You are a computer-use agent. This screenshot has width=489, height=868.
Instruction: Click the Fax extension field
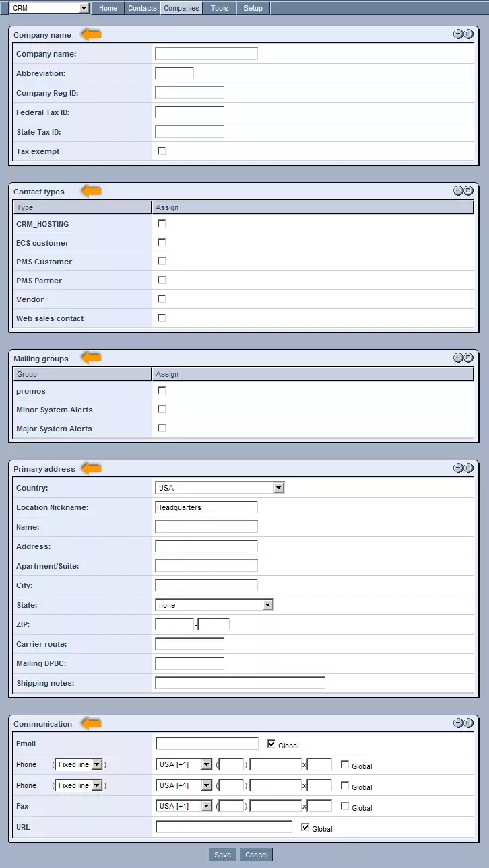320,806
